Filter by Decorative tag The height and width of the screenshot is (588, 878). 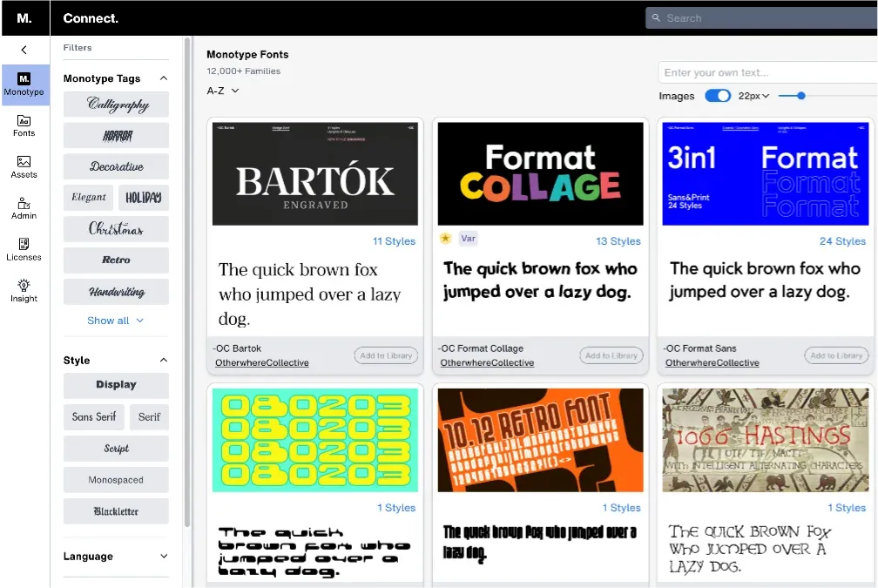pos(116,166)
